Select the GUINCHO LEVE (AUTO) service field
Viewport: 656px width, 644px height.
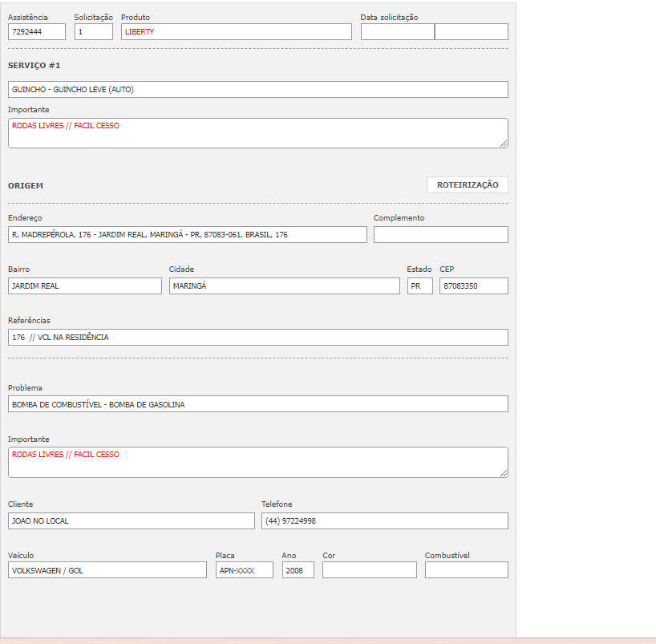click(x=258, y=90)
